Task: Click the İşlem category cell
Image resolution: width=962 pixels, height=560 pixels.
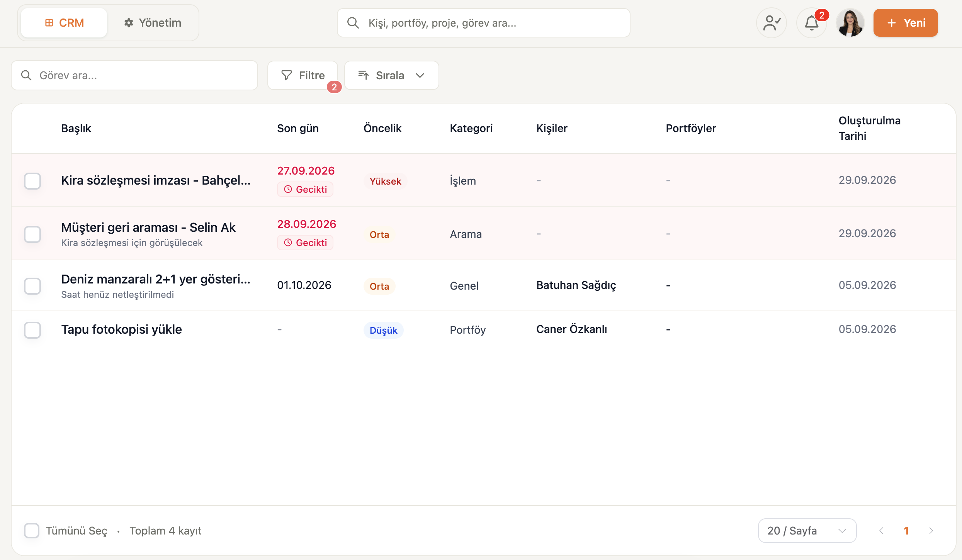Action: (463, 181)
